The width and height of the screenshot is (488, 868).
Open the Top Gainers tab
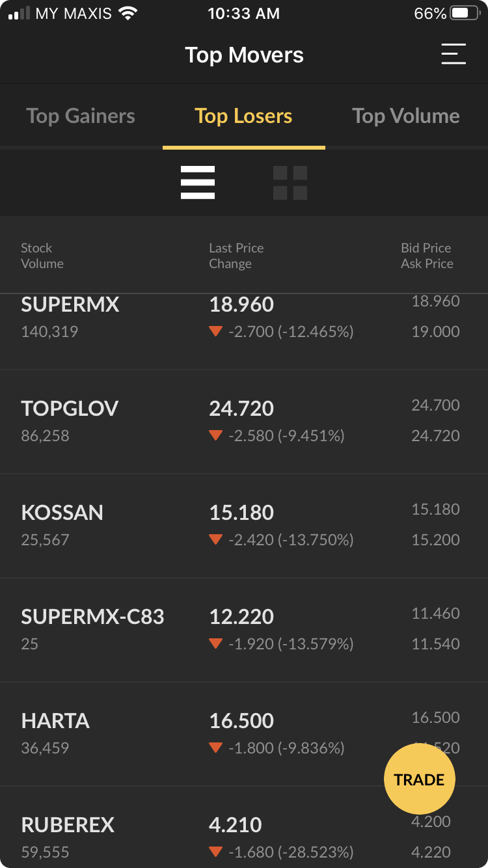click(x=81, y=116)
